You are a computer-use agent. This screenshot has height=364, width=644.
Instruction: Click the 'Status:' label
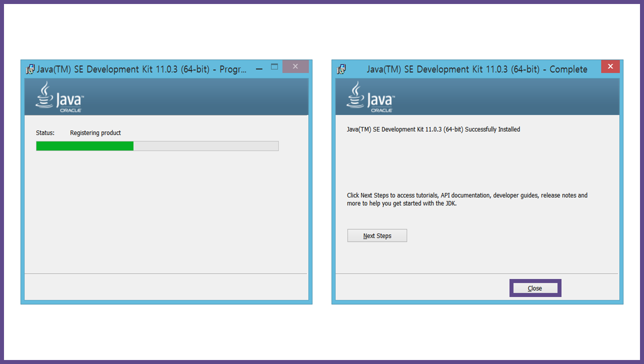(x=45, y=133)
